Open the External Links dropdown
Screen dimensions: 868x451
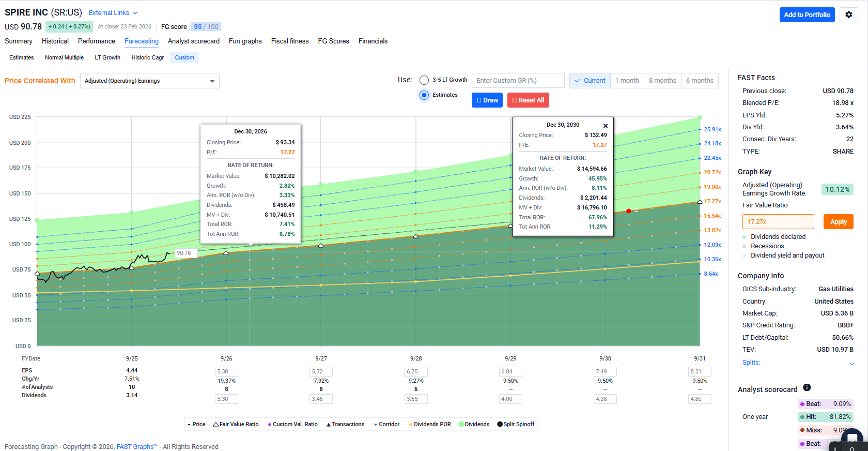113,13
